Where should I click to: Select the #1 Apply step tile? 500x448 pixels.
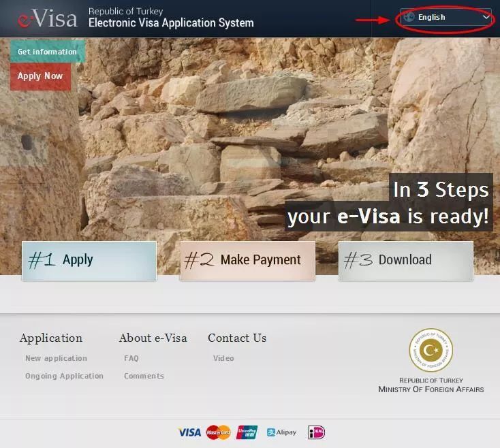coord(89,261)
